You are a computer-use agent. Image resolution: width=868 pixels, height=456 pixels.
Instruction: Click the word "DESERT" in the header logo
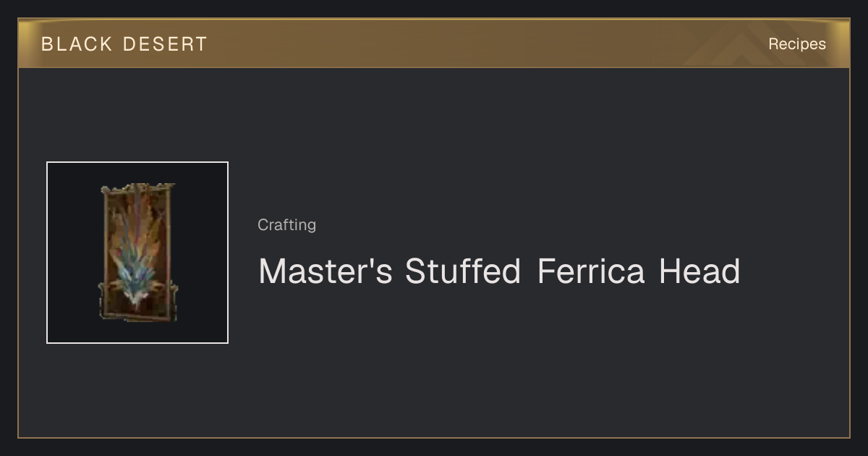(x=165, y=44)
